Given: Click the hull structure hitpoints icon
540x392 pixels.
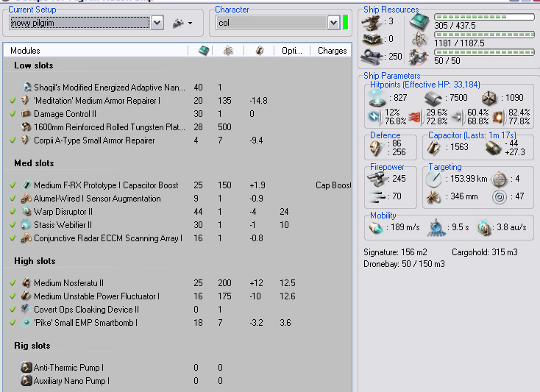Looking at the screenshot, I should click(489, 98).
